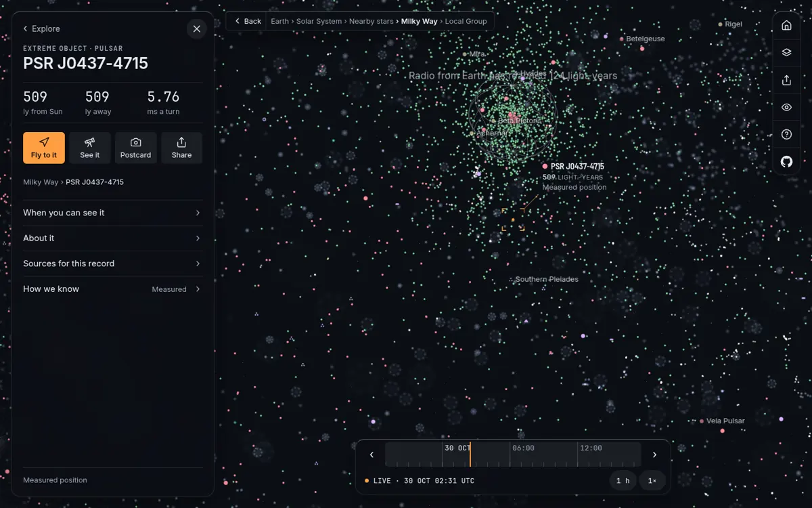Image resolution: width=812 pixels, height=508 pixels.
Task: Click the Betelgeuse star label
Action: [x=645, y=39]
